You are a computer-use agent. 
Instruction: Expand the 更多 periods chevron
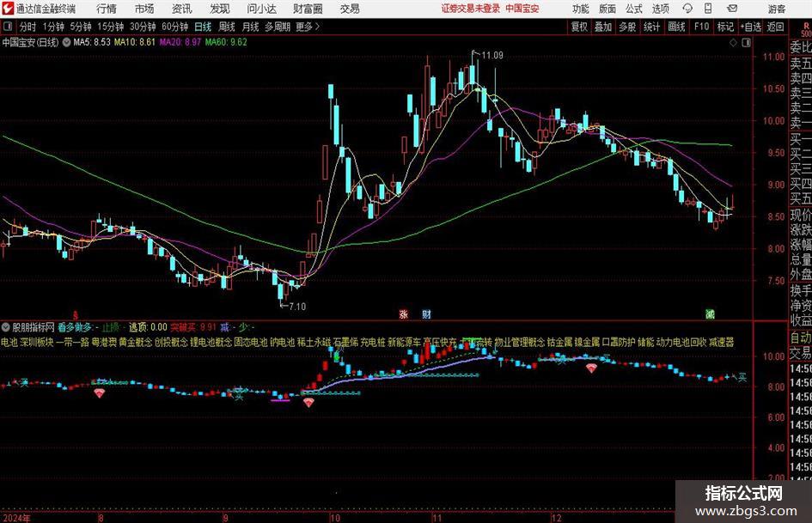pos(308,27)
